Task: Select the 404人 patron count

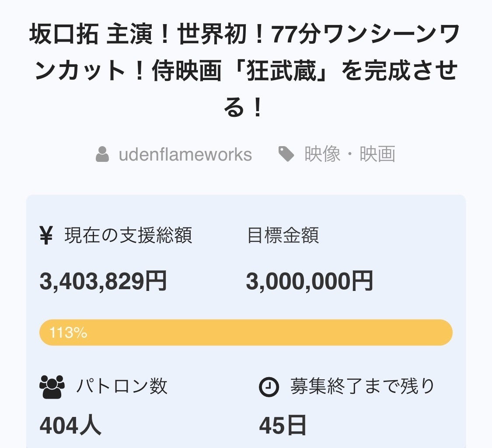Action: tap(70, 426)
